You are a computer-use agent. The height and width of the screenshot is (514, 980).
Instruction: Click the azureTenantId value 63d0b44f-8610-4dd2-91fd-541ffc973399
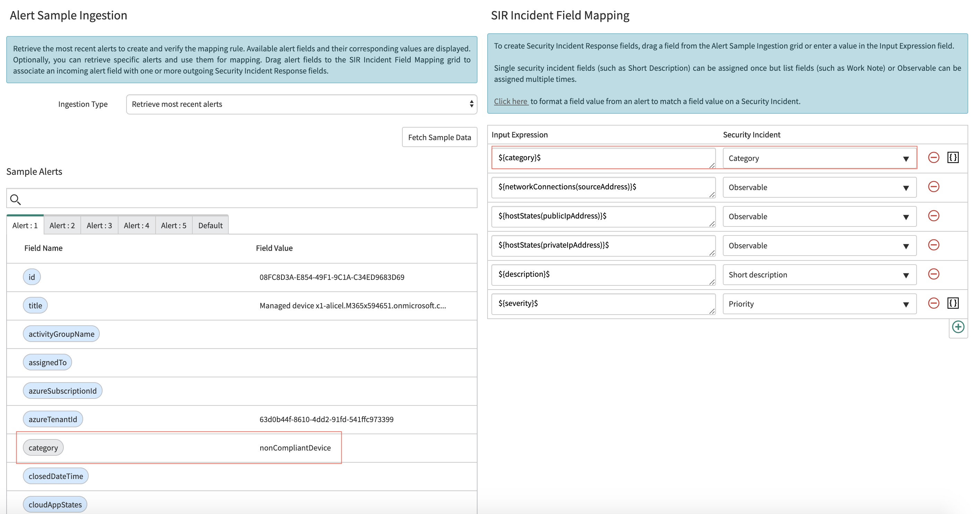[x=326, y=419]
